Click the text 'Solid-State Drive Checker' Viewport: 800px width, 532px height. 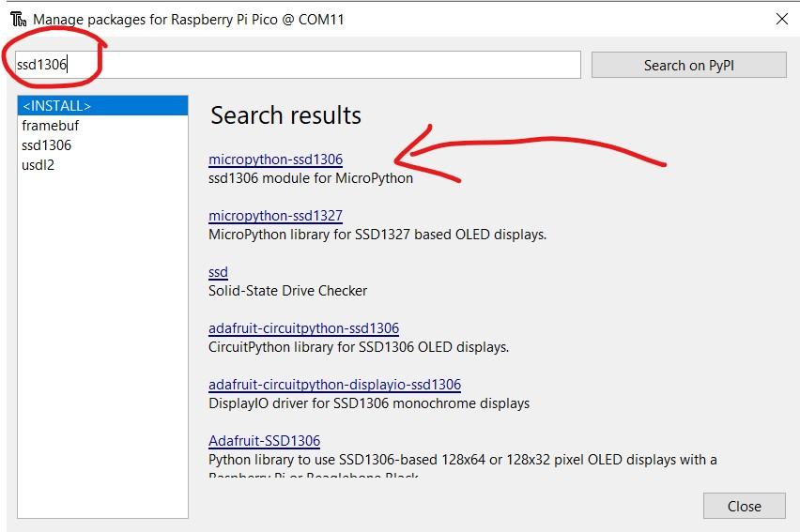pyautogui.click(x=287, y=291)
